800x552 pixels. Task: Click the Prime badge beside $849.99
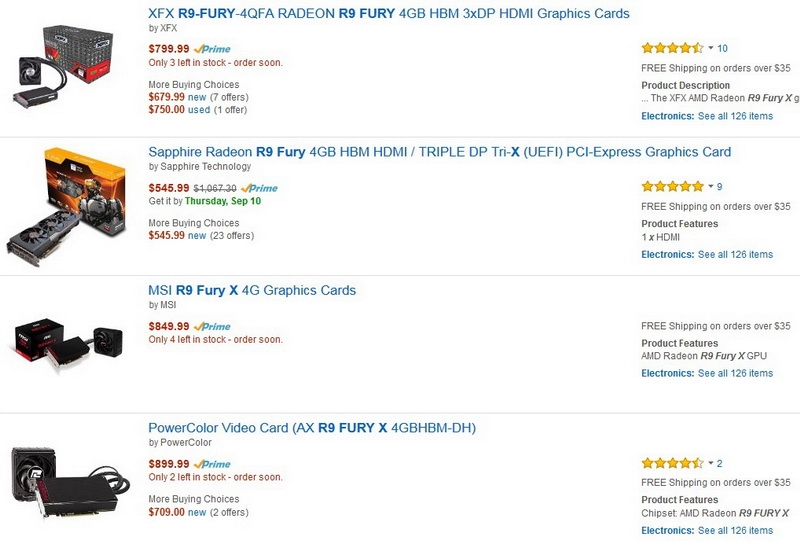(212, 327)
